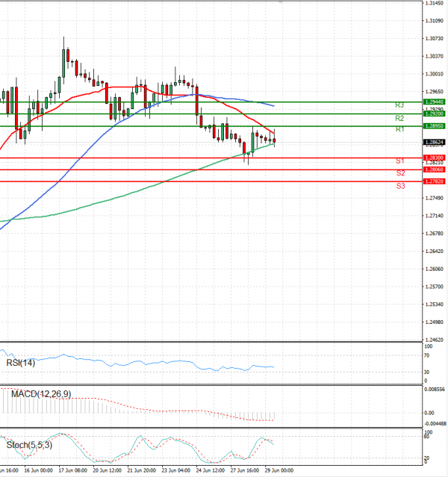Click the 20 Jun 12:00 time label
This screenshot has width=448, height=477.
[x=107, y=470]
